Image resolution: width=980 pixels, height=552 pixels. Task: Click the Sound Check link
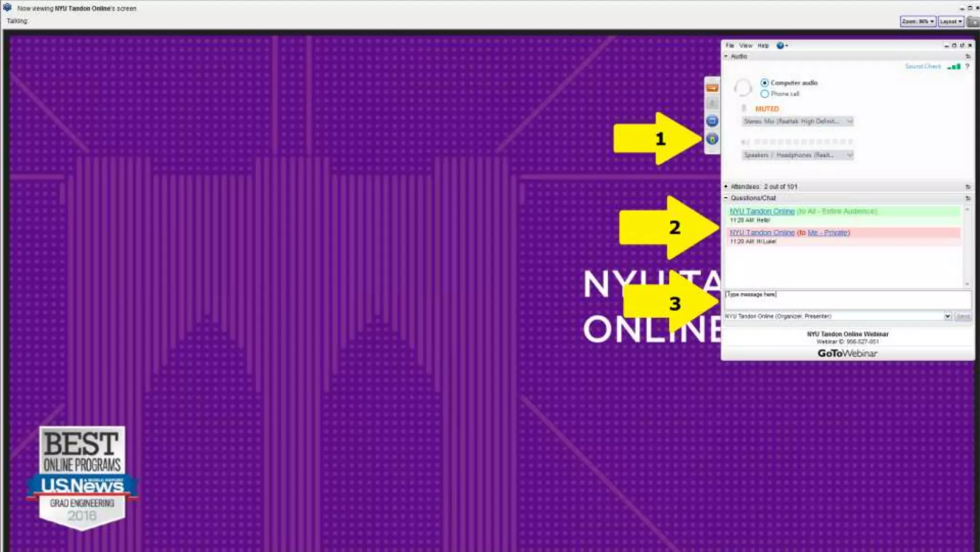coord(923,67)
